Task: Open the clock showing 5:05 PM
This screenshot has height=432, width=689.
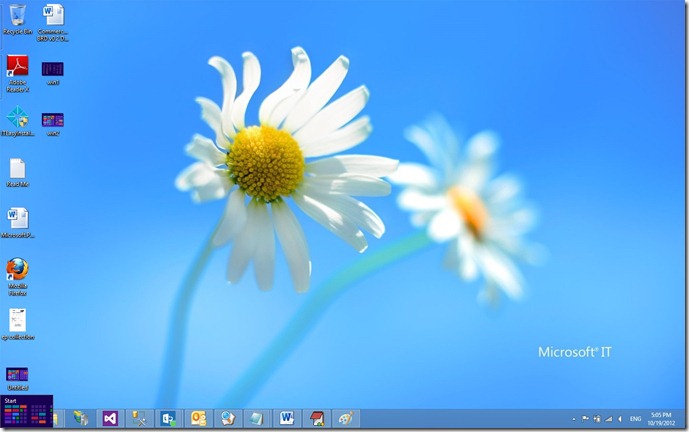Action: pos(661,419)
